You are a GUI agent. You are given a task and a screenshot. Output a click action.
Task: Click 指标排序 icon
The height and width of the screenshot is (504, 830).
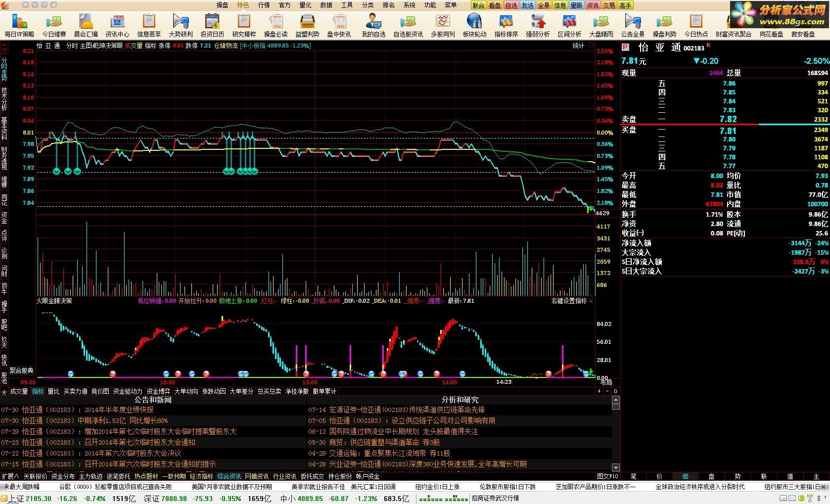(x=506, y=25)
